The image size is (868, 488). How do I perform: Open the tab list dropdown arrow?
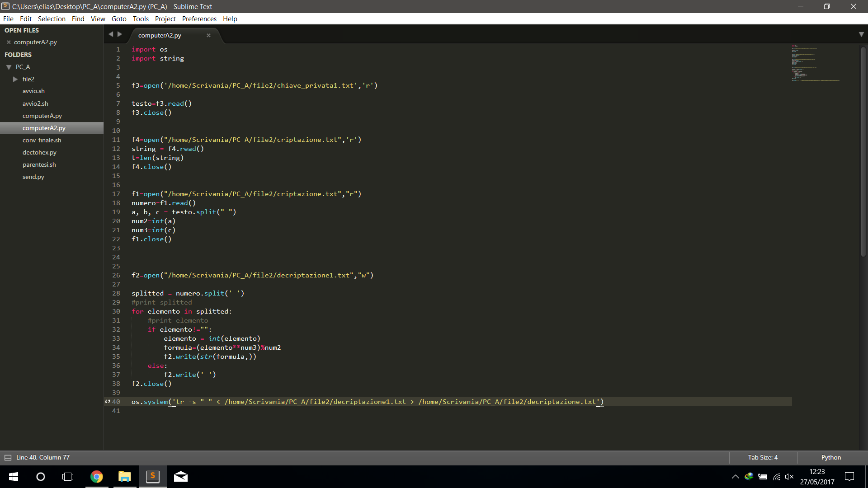861,34
